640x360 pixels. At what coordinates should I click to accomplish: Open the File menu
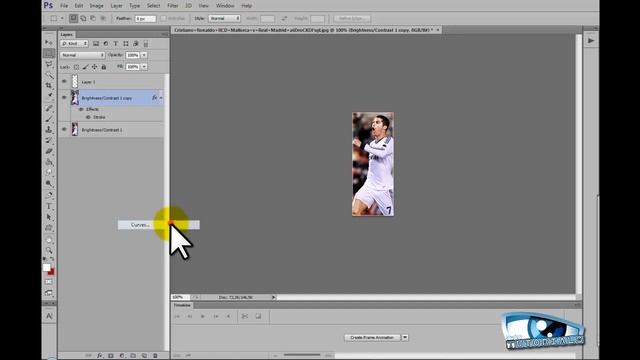click(x=64, y=6)
